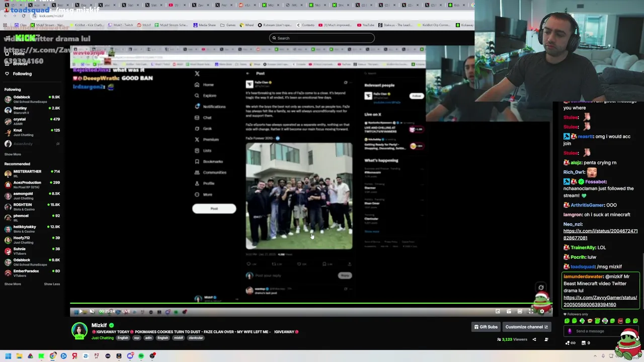Open Wheel bookmark
The width and height of the screenshot is (644, 362).
[x=247, y=25]
